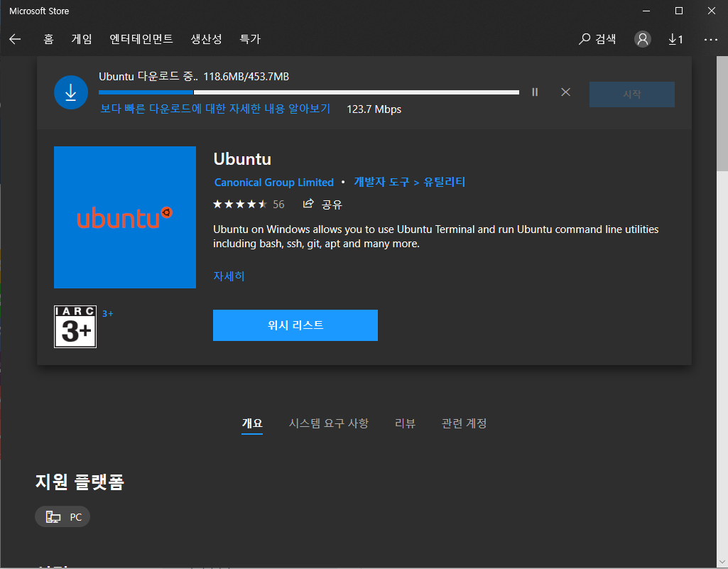Open the 특가 deals tab
The height and width of the screenshot is (569, 728).
250,39
